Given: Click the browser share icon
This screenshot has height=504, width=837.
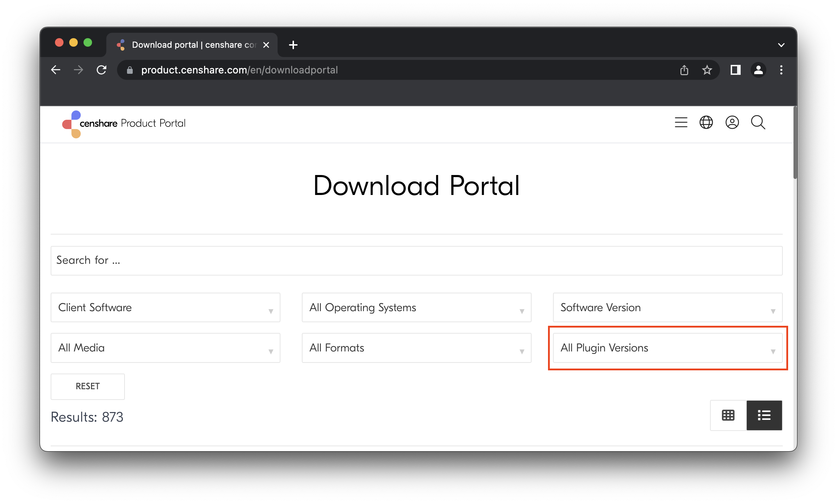Looking at the screenshot, I should pyautogui.click(x=684, y=70).
